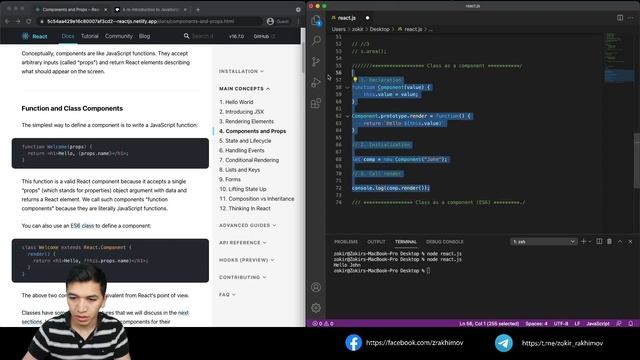Expand the Hooks (Preview) section

pos(247,260)
